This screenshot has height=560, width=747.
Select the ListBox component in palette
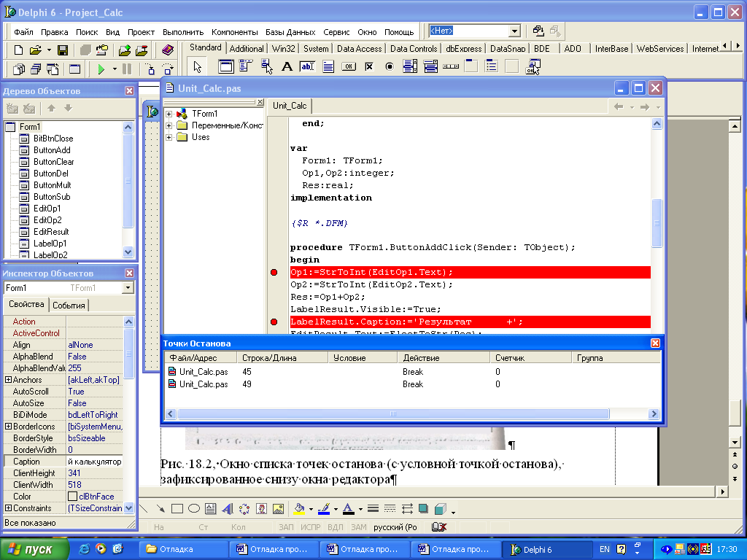pos(410,66)
